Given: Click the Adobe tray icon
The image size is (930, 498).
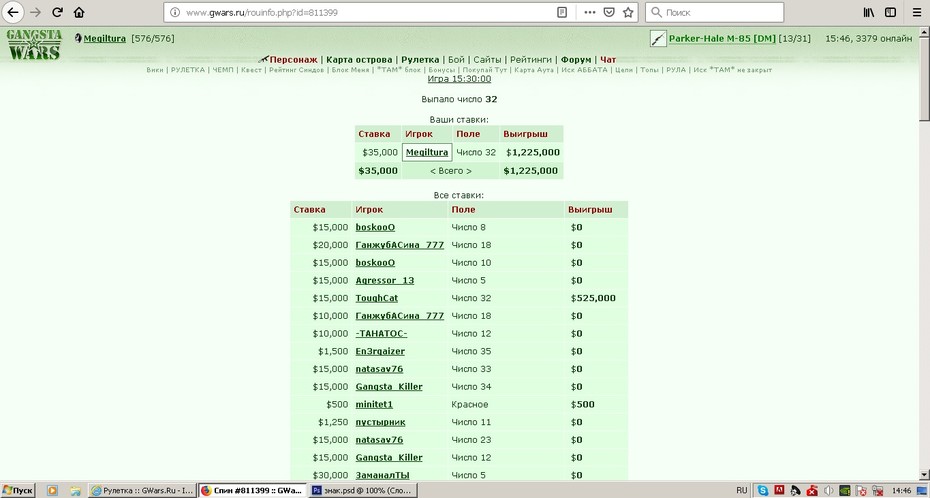Looking at the screenshot, I should pos(779,491).
